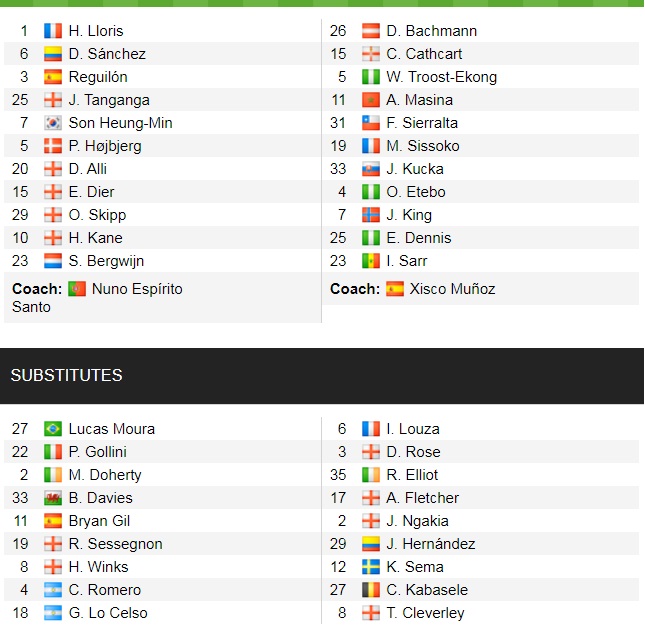The image size is (645, 634).
Task: Open Son Heung-Min player profile
Action: pyautogui.click(x=121, y=123)
